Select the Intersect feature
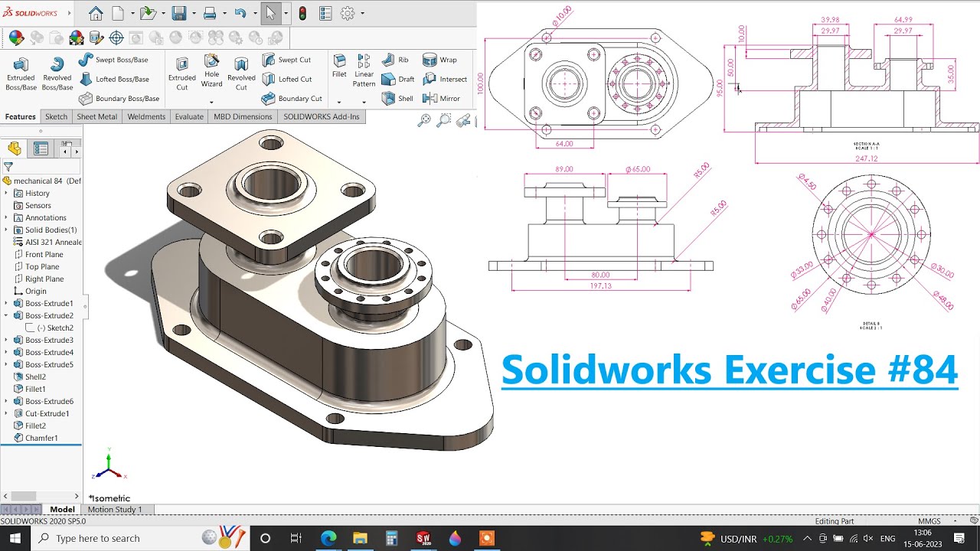The height and width of the screenshot is (551, 980). 445,79
